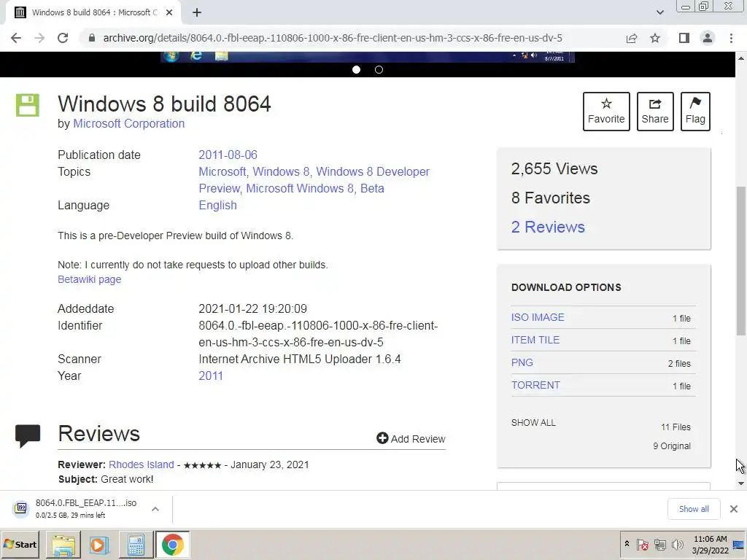This screenshot has width=747, height=560.
Task: Close the Windows 8 build 8064 tab
Action: pyautogui.click(x=169, y=13)
